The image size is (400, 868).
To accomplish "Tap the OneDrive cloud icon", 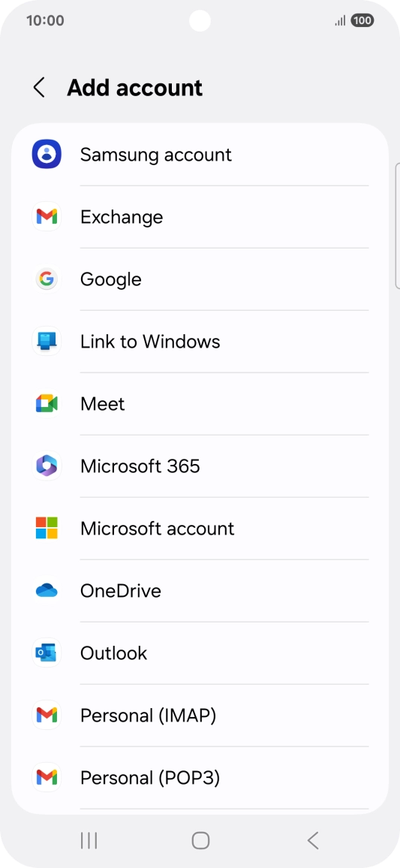I will coord(47,591).
